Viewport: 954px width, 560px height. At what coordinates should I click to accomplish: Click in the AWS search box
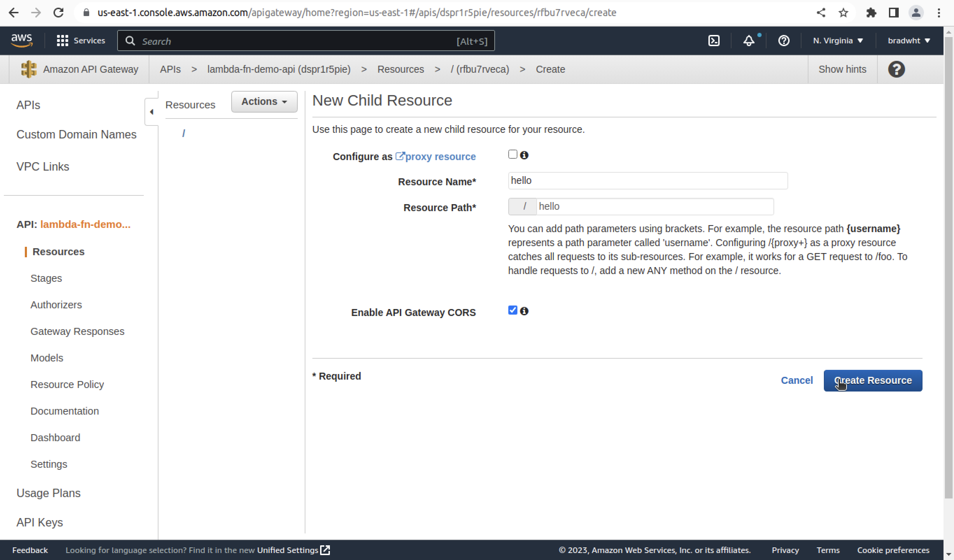[x=306, y=41]
